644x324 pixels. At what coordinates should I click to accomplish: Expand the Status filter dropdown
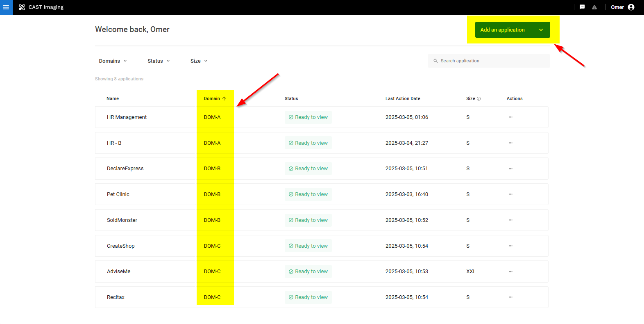159,61
